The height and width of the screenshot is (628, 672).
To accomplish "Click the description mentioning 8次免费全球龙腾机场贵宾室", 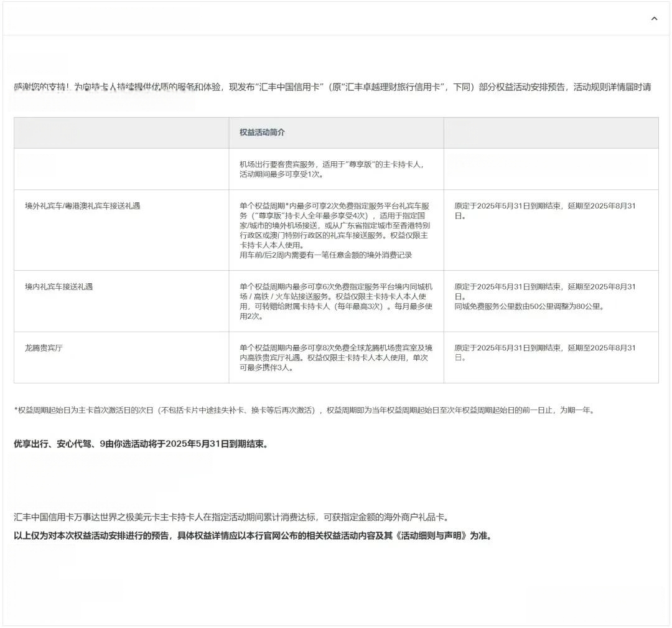I will pyautogui.click(x=336, y=357).
